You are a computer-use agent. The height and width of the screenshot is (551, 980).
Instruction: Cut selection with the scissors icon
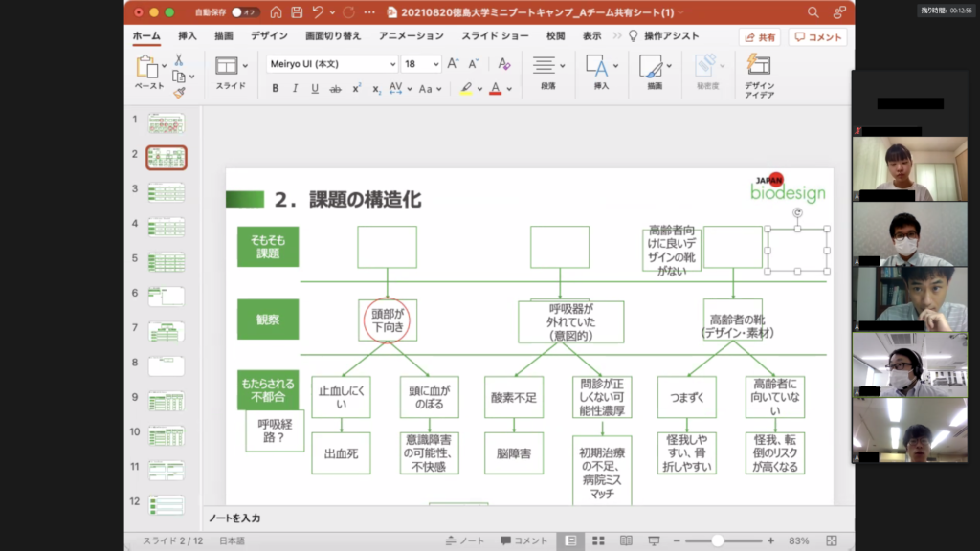179,60
